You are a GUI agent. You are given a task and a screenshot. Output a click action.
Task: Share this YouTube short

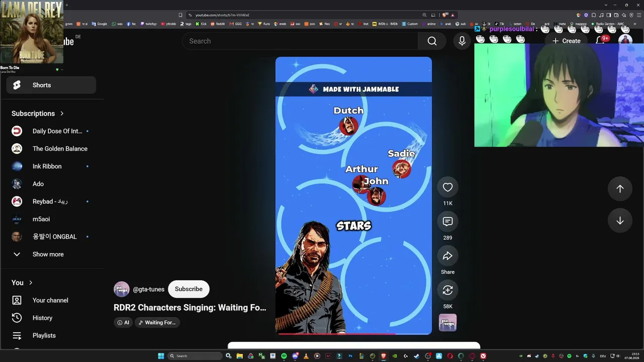pos(448,256)
